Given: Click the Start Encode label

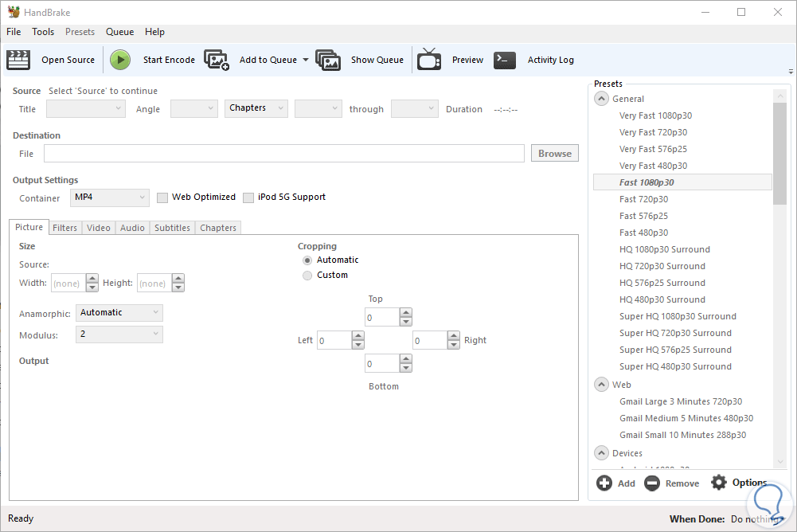Looking at the screenshot, I should pos(170,60).
